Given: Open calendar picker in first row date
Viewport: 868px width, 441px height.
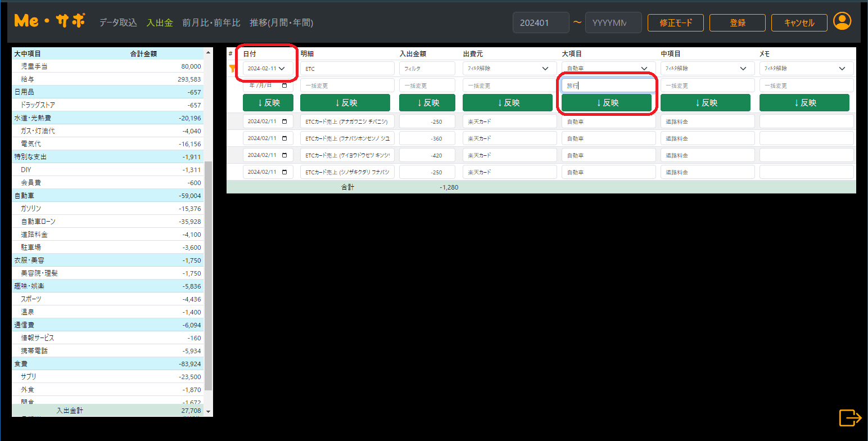Looking at the screenshot, I should [x=284, y=121].
